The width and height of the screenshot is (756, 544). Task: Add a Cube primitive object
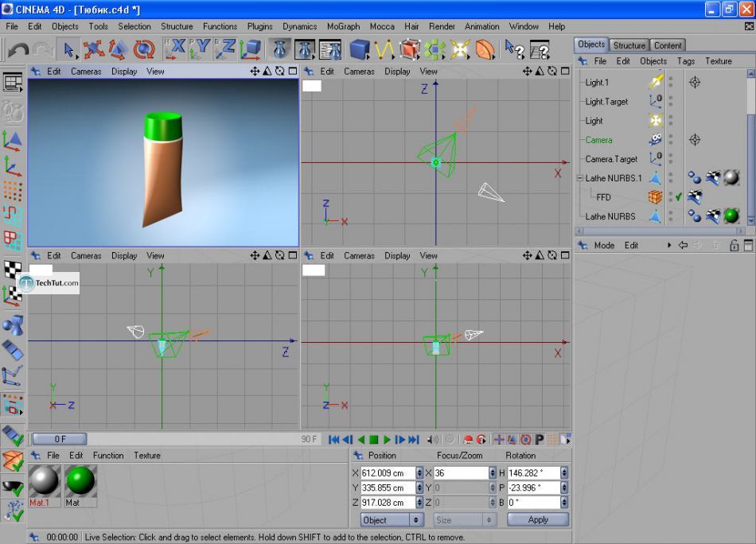pos(360,49)
